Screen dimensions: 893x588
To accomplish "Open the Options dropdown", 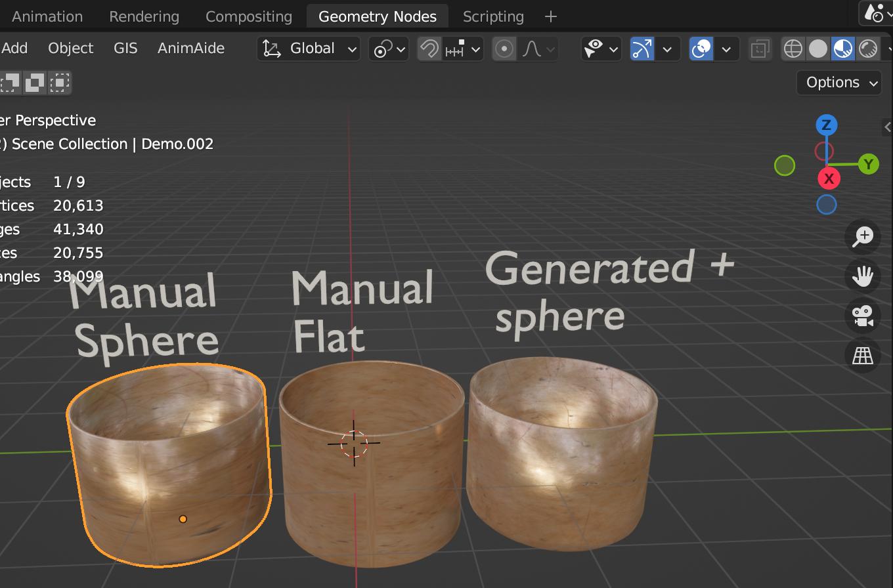I will point(840,83).
